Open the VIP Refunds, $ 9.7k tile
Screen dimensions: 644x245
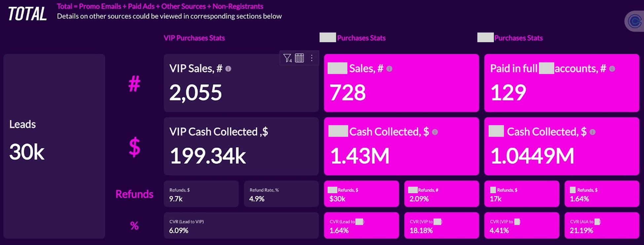(x=201, y=194)
